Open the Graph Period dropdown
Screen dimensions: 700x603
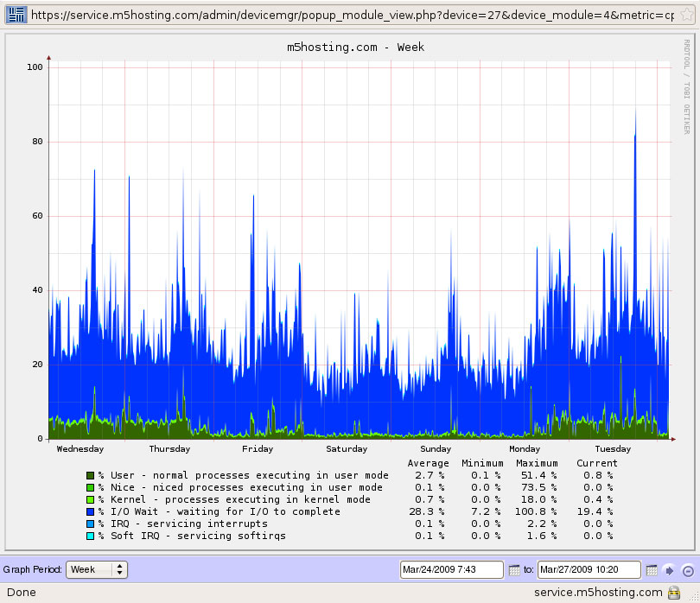point(96,569)
